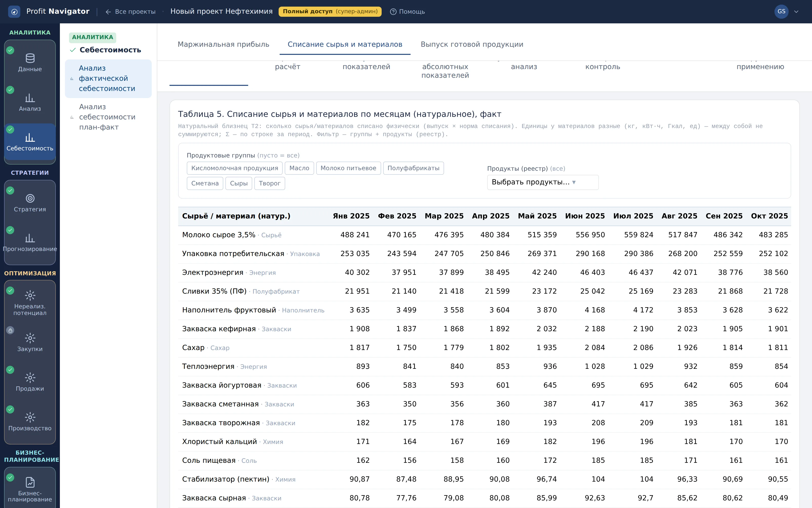Image resolution: width=812 pixels, height=508 pixels.
Task: Open Нереализ. потенциал gear icon
Action: (30, 295)
